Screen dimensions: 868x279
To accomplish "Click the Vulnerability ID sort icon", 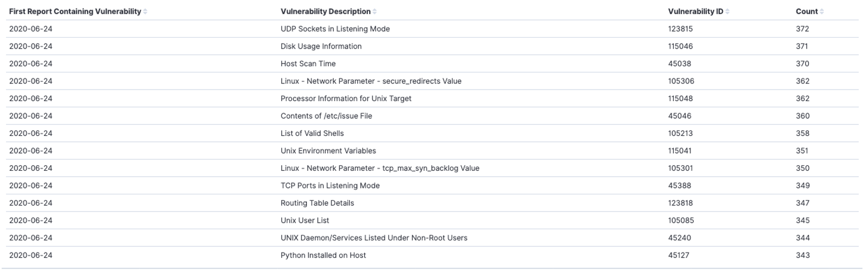I will click(x=727, y=12).
